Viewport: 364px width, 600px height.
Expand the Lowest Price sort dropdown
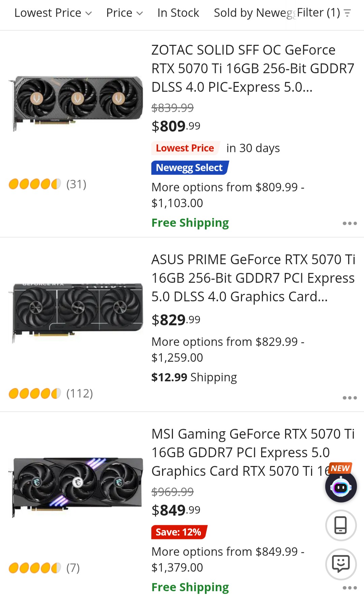point(53,13)
